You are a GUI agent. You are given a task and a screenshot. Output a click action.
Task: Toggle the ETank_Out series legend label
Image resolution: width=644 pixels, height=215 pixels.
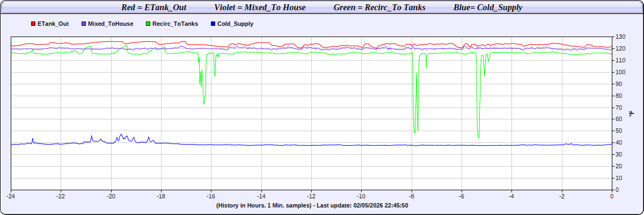53,24
